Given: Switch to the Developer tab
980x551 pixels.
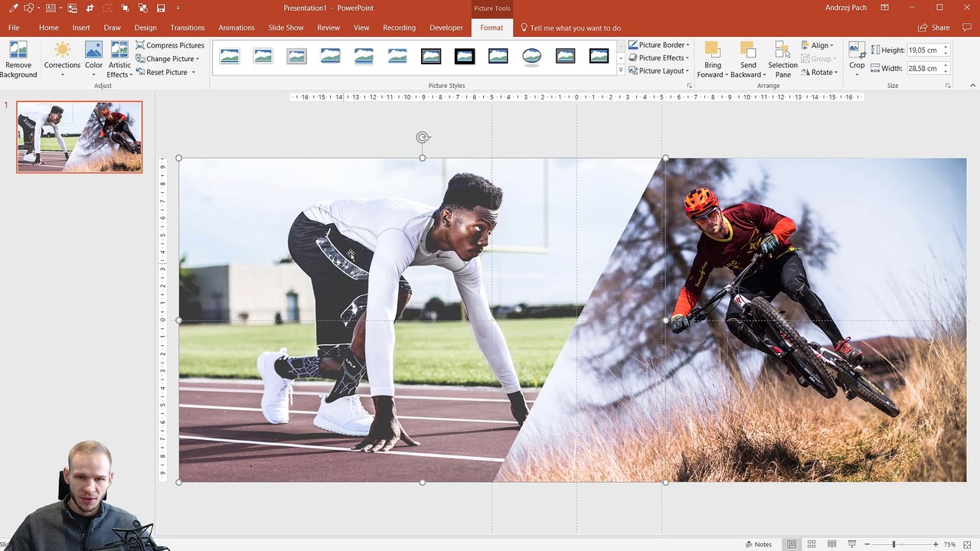Looking at the screenshot, I should tap(446, 28).
